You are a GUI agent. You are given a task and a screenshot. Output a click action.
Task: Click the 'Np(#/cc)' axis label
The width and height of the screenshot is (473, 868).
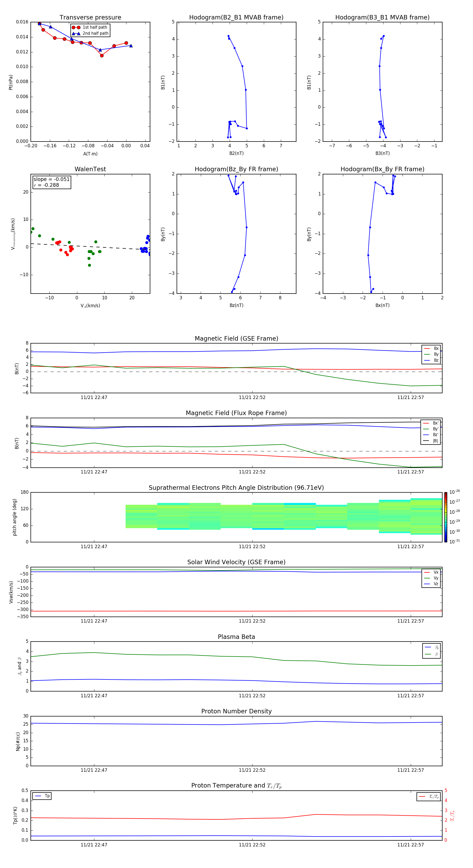pyautogui.click(x=18, y=741)
